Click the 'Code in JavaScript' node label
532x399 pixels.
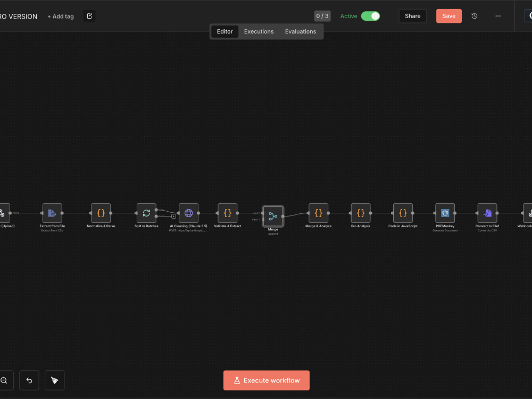403,226
